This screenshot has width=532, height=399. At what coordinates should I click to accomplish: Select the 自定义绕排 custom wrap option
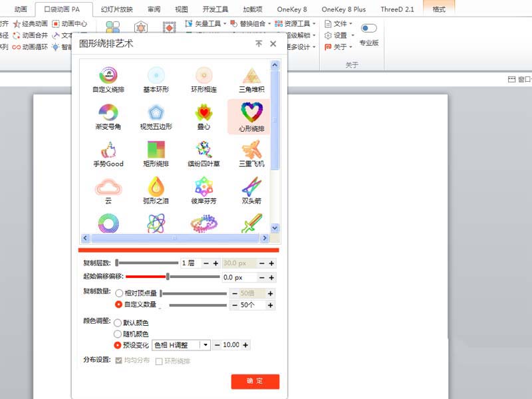108,76
